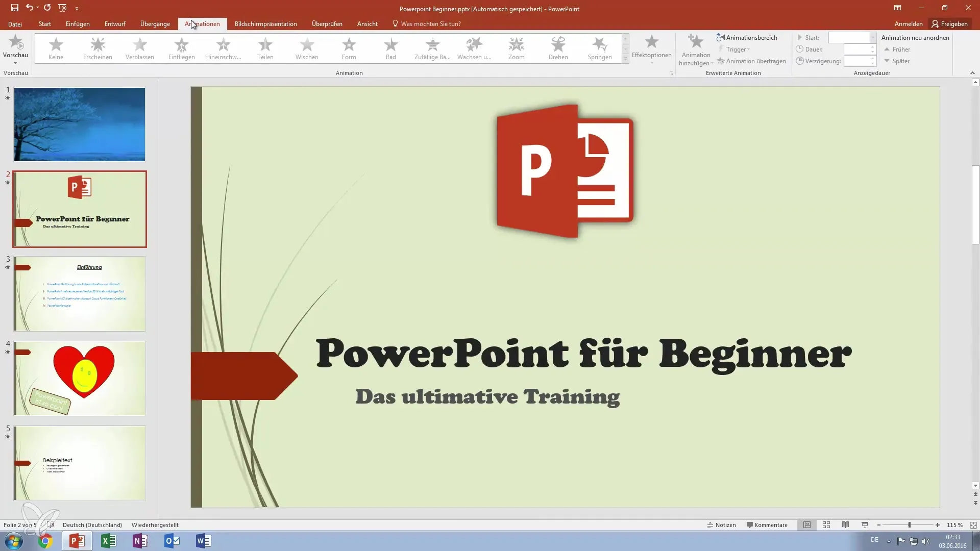Fit slide to current window icon
The height and width of the screenshot is (551, 980).
[x=973, y=525]
